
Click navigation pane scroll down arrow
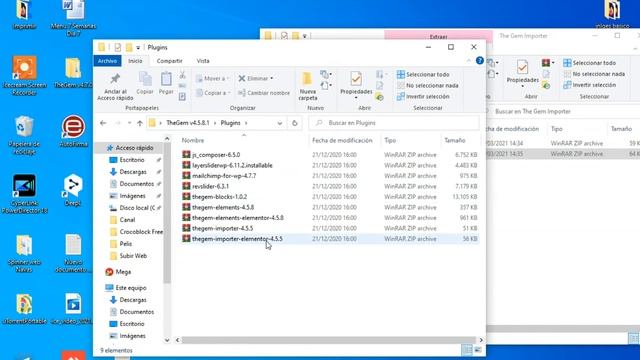167,340
